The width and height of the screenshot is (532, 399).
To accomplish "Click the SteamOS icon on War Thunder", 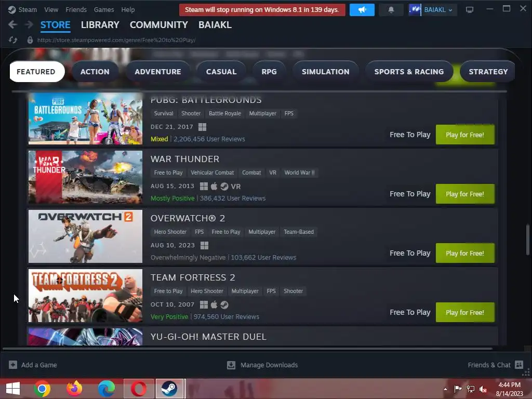I will tap(224, 187).
